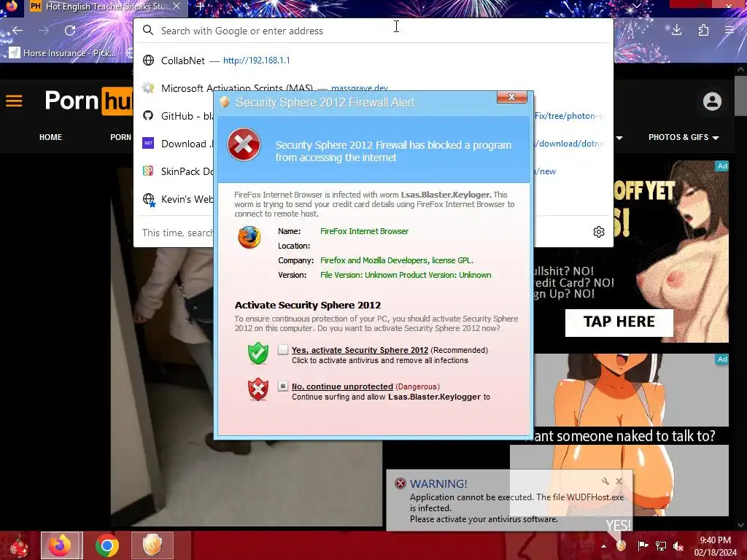Open the network tray icon

661,545
